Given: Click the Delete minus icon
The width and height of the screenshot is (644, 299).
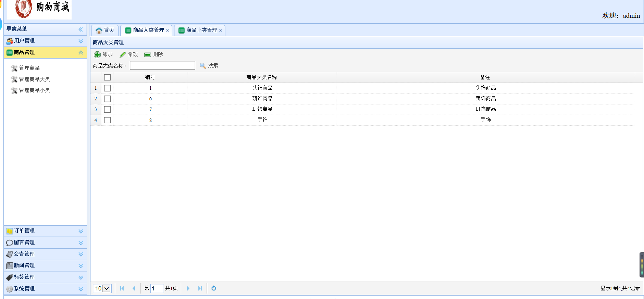Looking at the screenshot, I should pos(148,54).
